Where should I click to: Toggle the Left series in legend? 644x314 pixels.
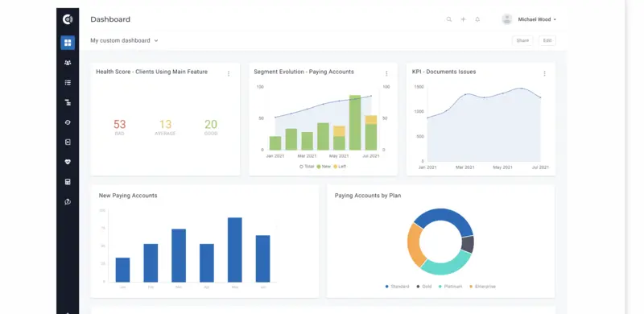pyautogui.click(x=340, y=167)
